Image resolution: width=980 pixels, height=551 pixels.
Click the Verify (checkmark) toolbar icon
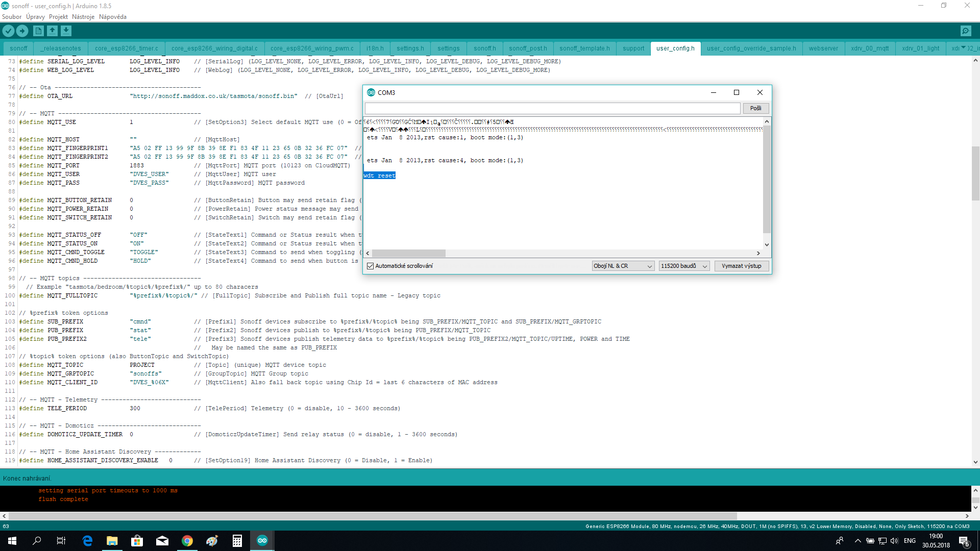click(8, 31)
